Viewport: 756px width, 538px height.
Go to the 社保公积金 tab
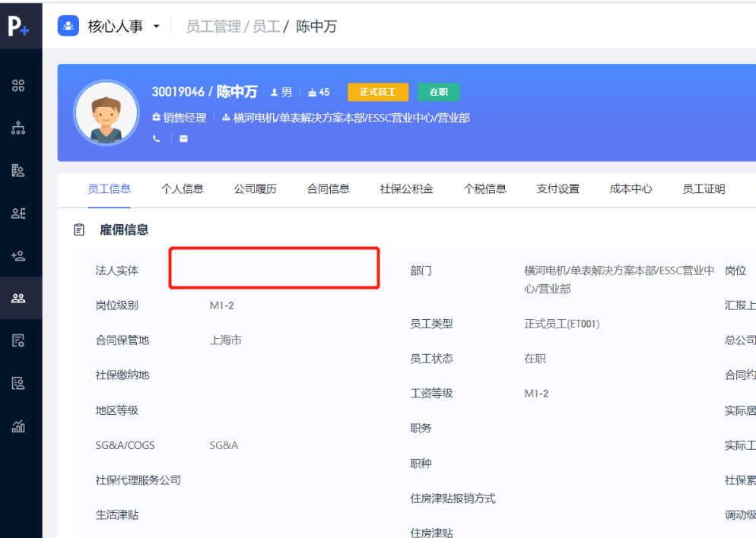(406, 188)
